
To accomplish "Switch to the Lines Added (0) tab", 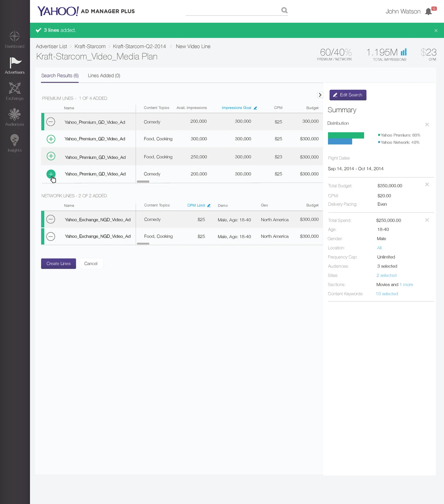I will (104, 76).
